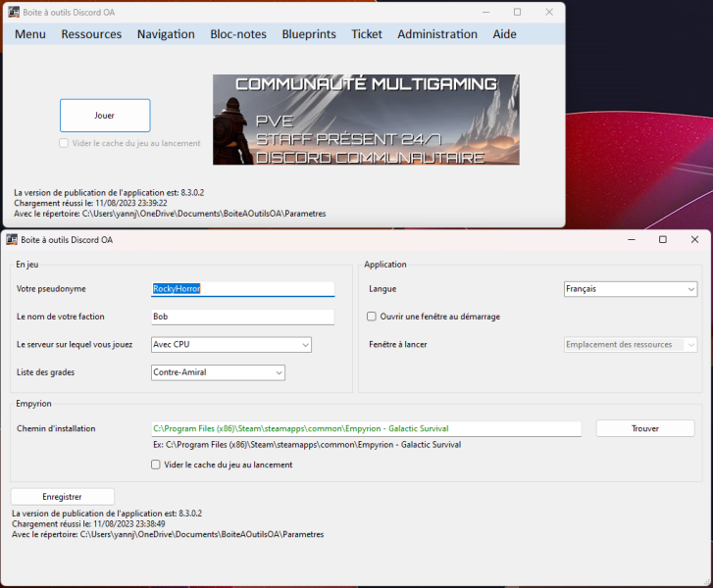Viewport: 713px width, 588px height.
Task: Enable Ouvrir une fenêtre au démarrage
Action: (372, 317)
